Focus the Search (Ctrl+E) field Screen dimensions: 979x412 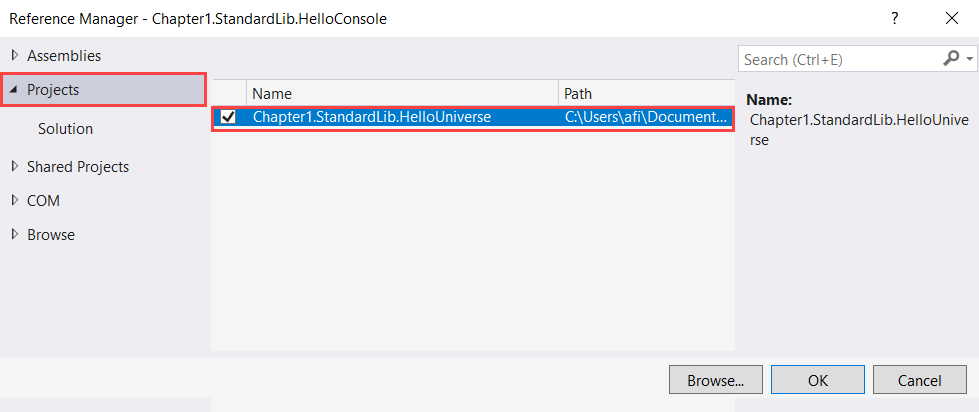(x=840, y=59)
